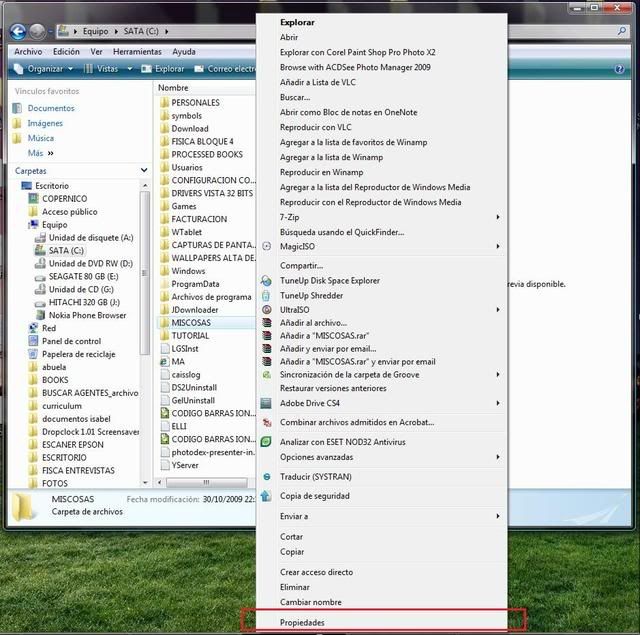640x635 pixels.
Task: Click the SATA (C:) breadcrumb segment
Action: tap(141, 31)
